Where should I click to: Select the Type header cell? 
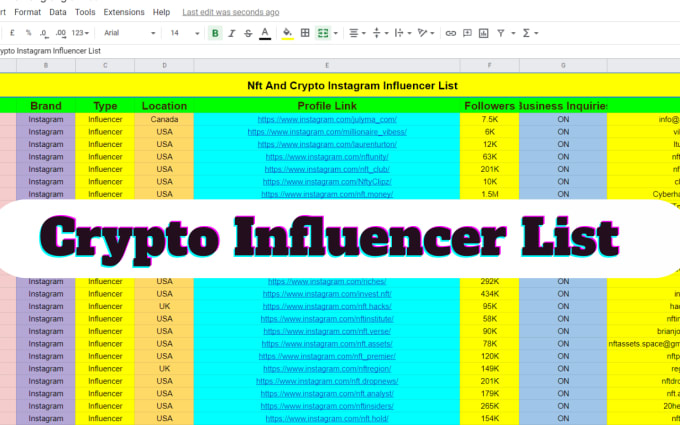[x=105, y=106]
